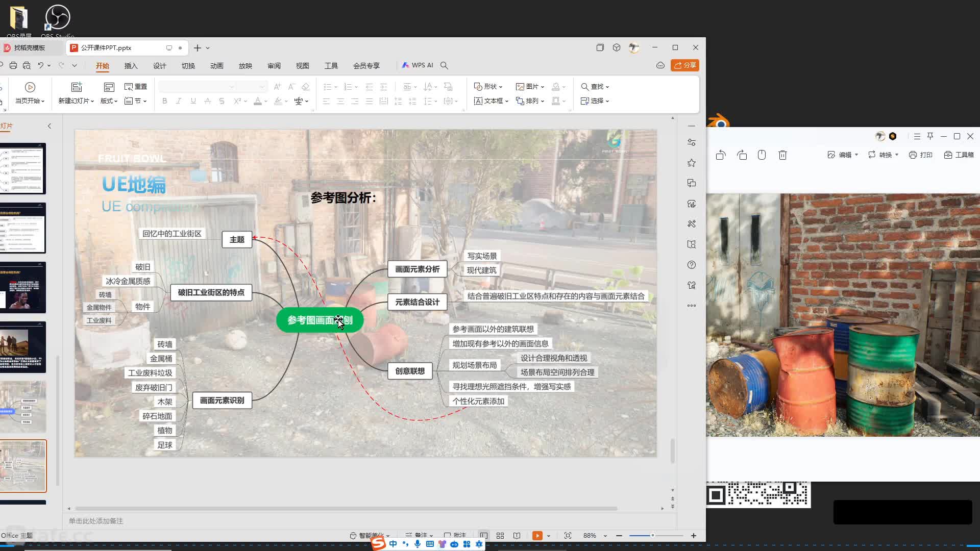This screenshot has width=980, height=551.
Task: Open the 编辑 menu in image viewer
Action: tap(843, 155)
